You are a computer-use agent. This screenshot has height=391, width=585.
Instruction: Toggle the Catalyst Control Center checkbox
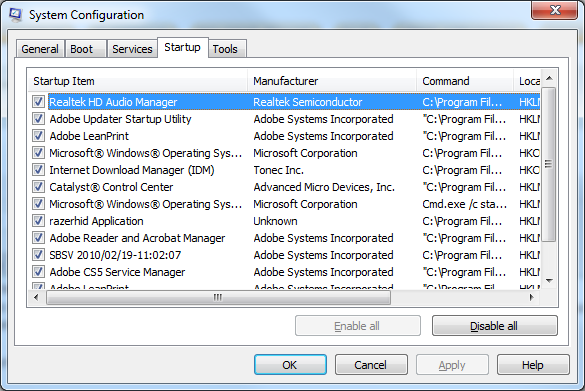tap(38, 187)
